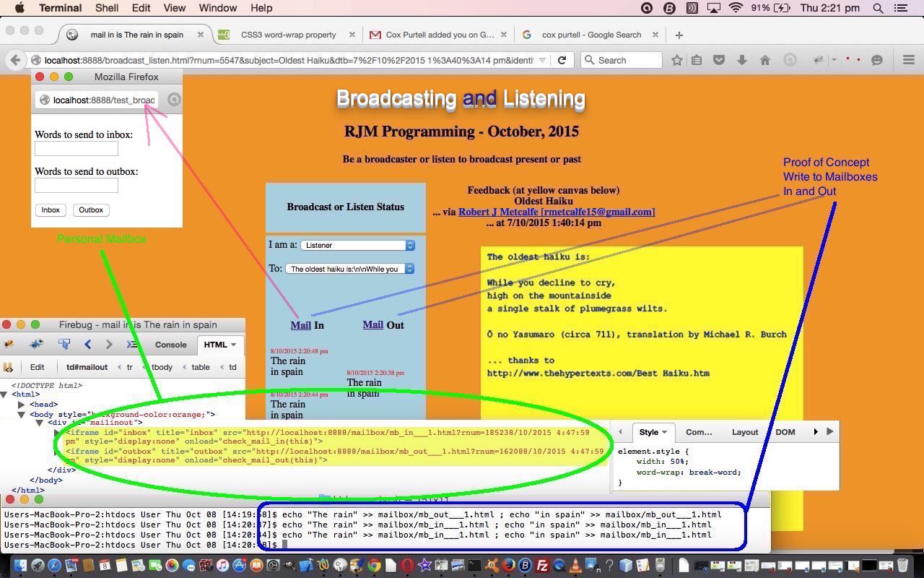Open Spotlight search in the menu bar

[878, 8]
